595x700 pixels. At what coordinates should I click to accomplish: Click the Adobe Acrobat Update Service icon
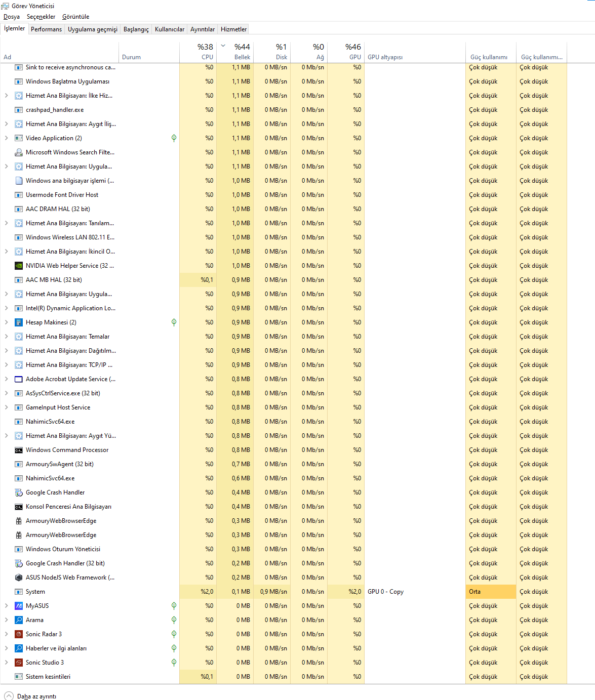tap(19, 379)
